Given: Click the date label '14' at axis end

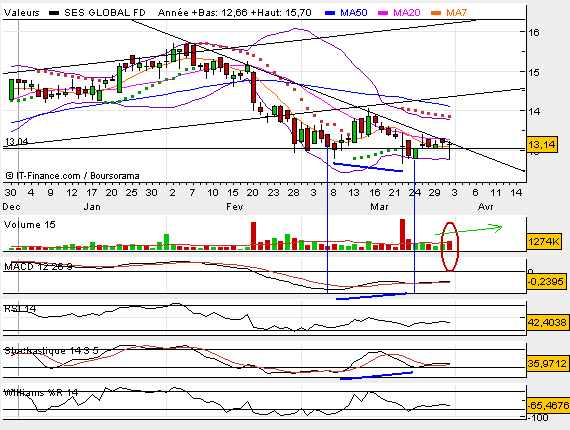Looking at the screenshot, I should click(x=516, y=192).
